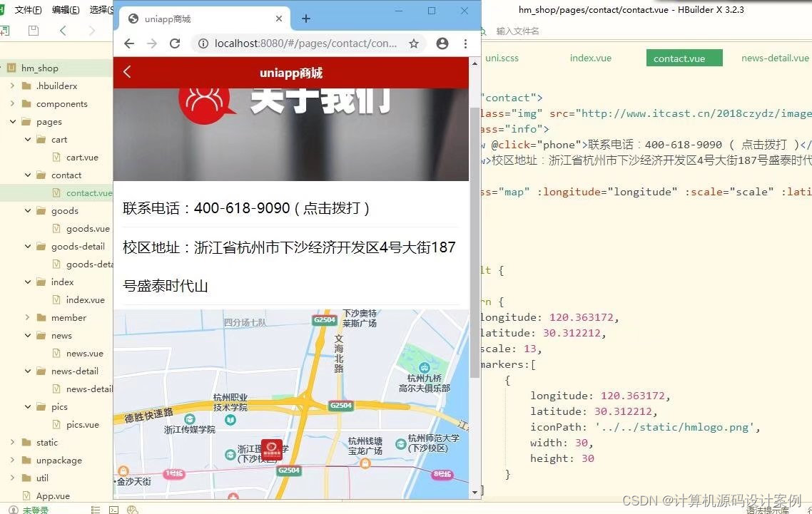Switch to the news-detail.vue editor tab
Image resolution: width=812 pixels, height=514 pixels.
(x=775, y=58)
